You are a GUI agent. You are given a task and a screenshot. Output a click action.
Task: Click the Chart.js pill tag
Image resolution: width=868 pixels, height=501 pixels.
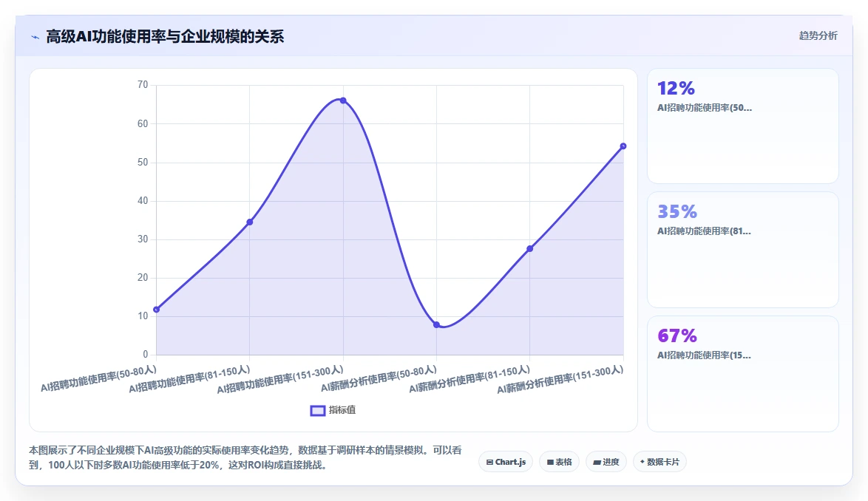[x=506, y=462]
